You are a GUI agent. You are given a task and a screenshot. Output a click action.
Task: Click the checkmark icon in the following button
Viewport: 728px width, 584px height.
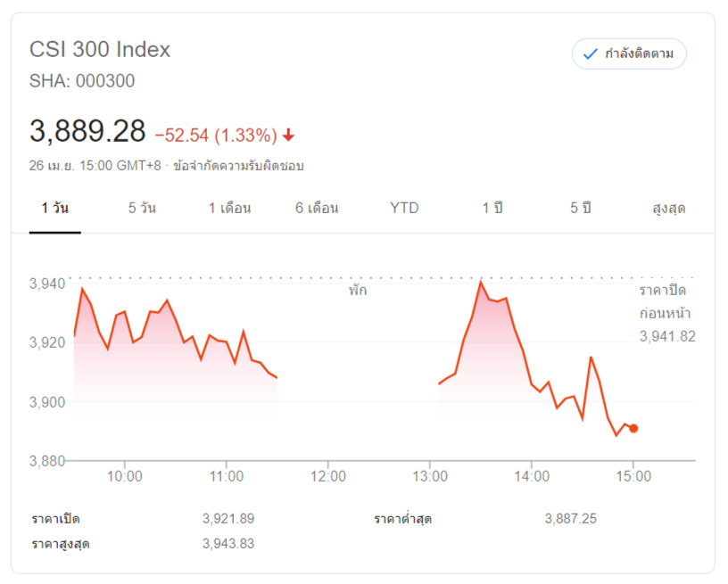[590, 54]
